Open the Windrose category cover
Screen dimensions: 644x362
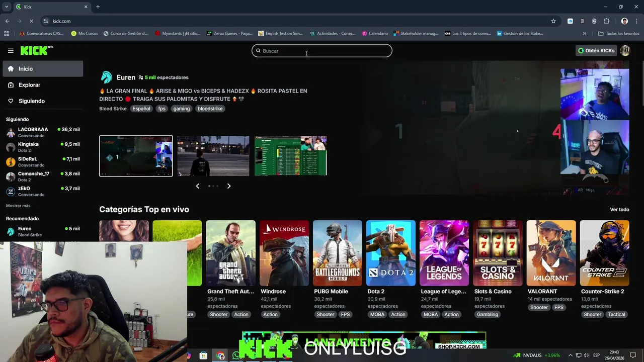tap(284, 253)
